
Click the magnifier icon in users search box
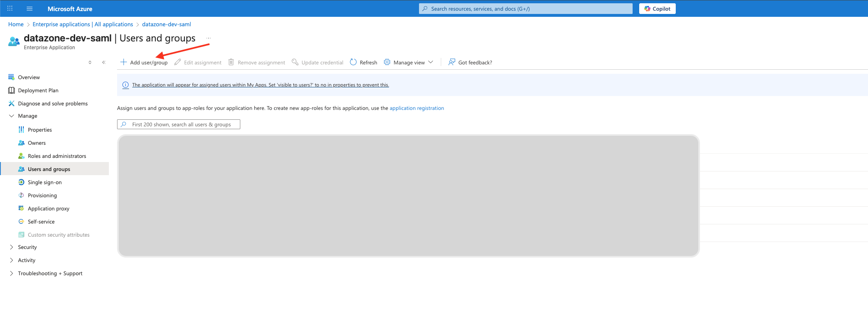pyautogui.click(x=123, y=124)
